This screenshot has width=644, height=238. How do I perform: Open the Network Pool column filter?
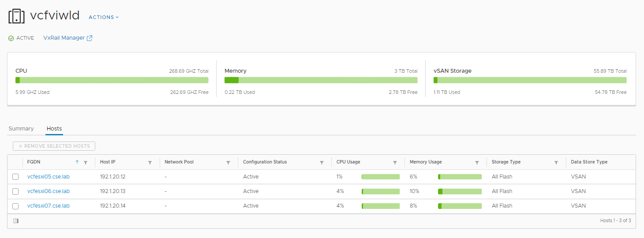(x=228, y=163)
